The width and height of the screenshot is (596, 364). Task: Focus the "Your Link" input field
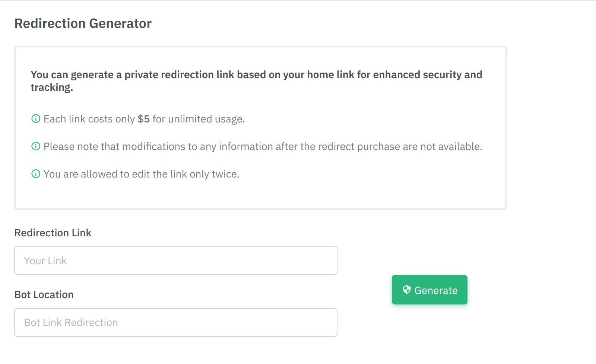(x=176, y=261)
